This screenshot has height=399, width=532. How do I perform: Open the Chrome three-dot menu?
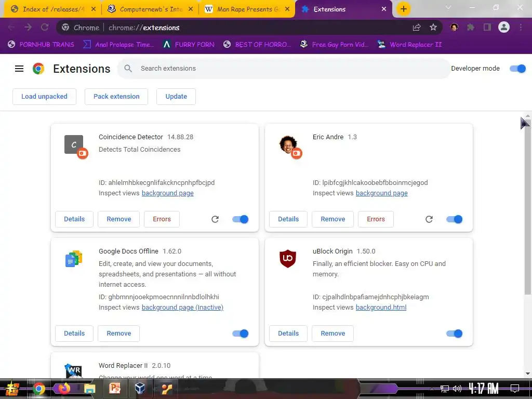[521, 27]
